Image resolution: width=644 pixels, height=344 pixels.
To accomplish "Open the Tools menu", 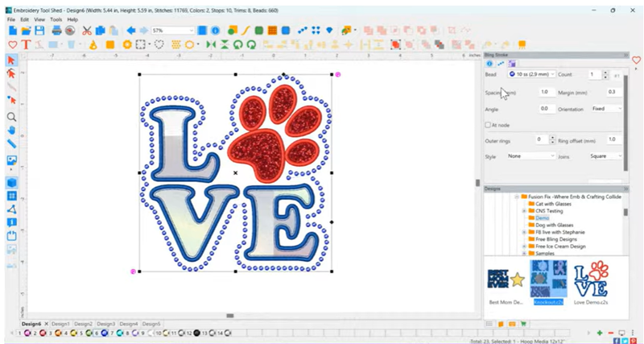I will [x=56, y=19].
